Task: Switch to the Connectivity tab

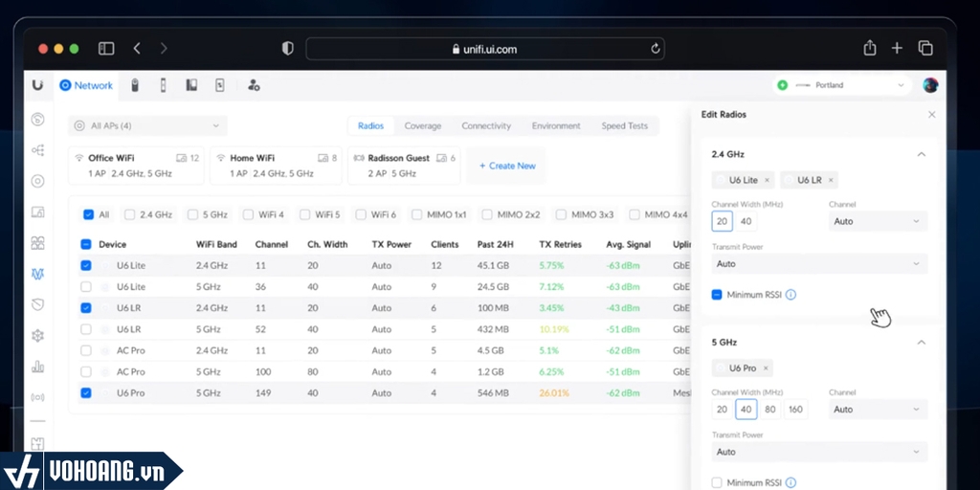Action: pyautogui.click(x=486, y=125)
